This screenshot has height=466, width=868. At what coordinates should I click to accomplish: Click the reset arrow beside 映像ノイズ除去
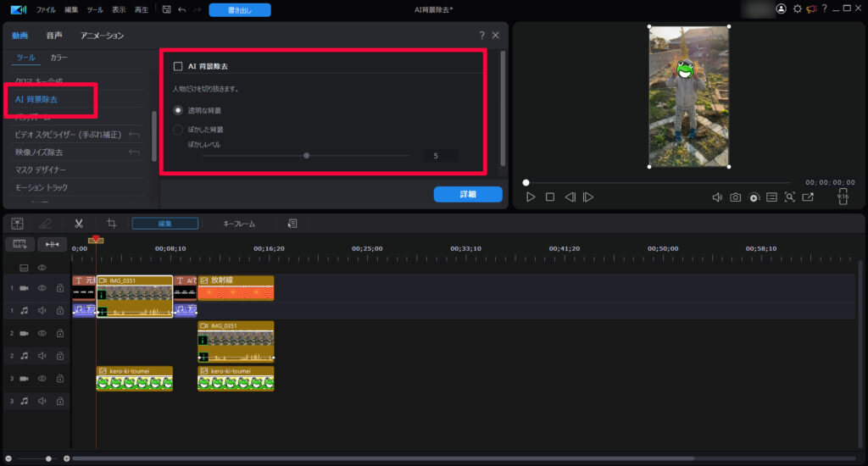pyautogui.click(x=134, y=153)
